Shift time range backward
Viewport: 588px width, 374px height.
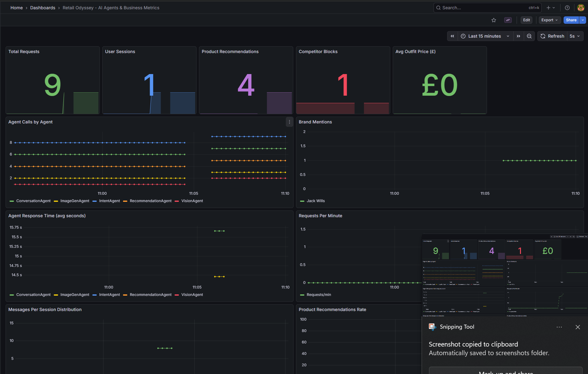click(452, 36)
